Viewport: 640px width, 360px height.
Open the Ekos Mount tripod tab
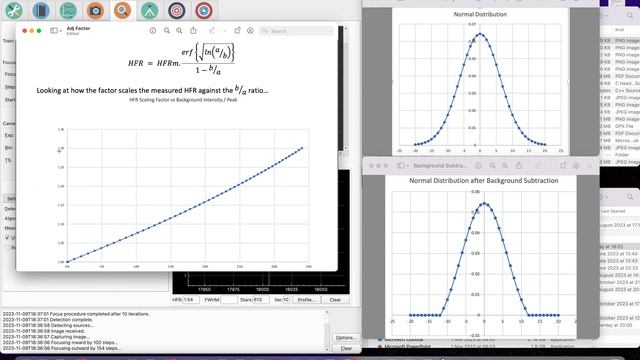[x=149, y=11]
